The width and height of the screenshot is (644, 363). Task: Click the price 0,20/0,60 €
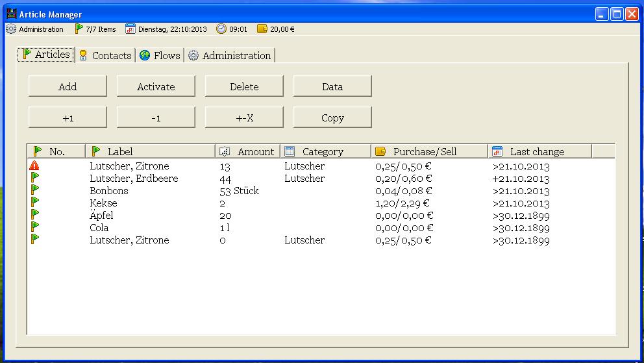(404, 178)
